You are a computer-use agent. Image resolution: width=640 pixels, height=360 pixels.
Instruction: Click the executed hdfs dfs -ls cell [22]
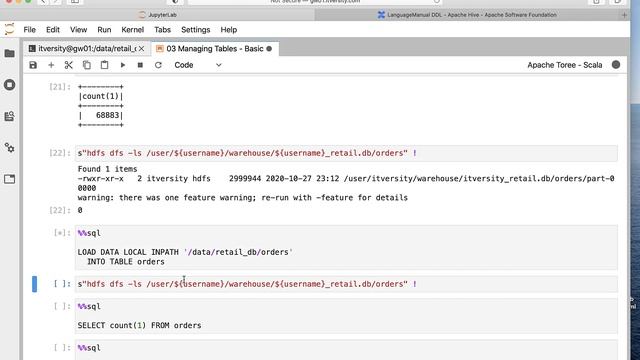tap(346, 153)
